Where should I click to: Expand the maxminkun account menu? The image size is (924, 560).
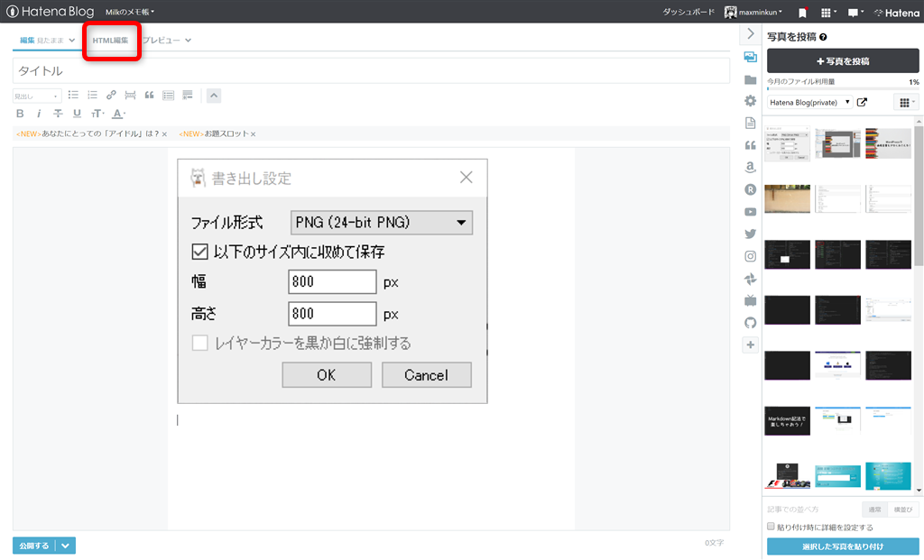pyautogui.click(x=753, y=12)
